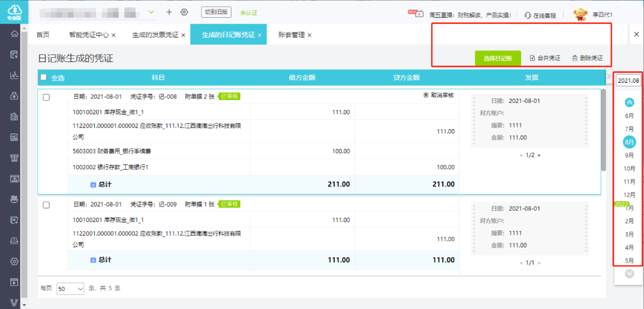Select highlighted 8月 in month list
The image size is (644, 309).
coord(629,142)
